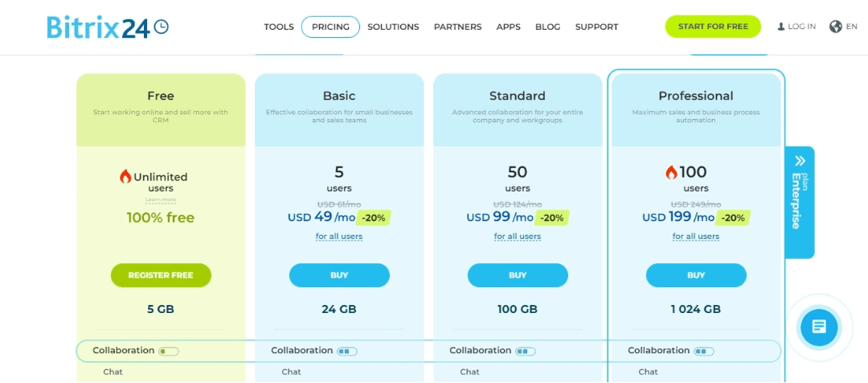Click the flame icon beside 100 users
Screen dimensions: 868x383
671,172
